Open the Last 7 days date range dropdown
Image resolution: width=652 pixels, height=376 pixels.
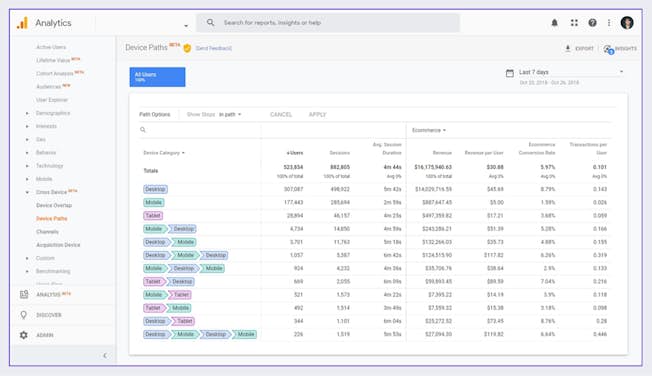click(x=571, y=72)
